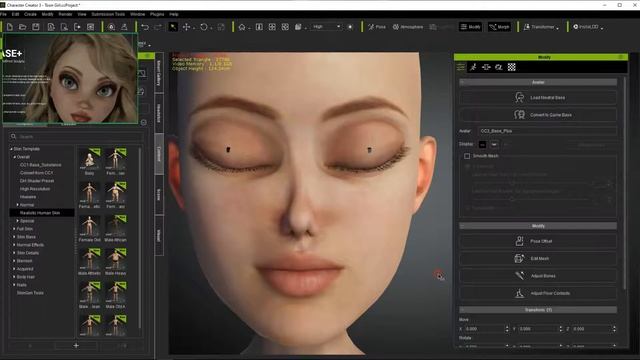The width and height of the screenshot is (640, 360).
Task: Open the morph tab icon in Modify panel
Action: click(x=486, y=67)
